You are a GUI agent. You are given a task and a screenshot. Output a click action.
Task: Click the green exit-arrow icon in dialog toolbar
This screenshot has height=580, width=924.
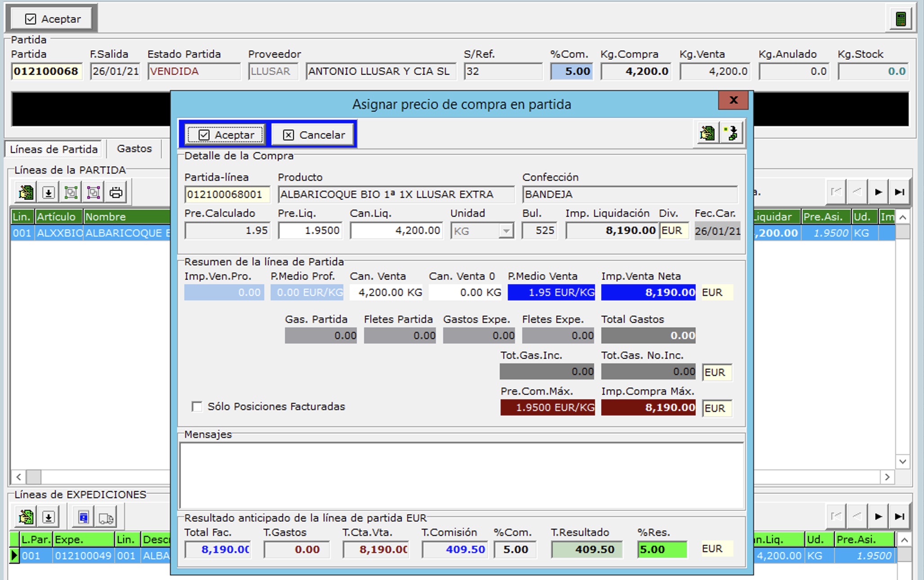click(x=731, y=133)
